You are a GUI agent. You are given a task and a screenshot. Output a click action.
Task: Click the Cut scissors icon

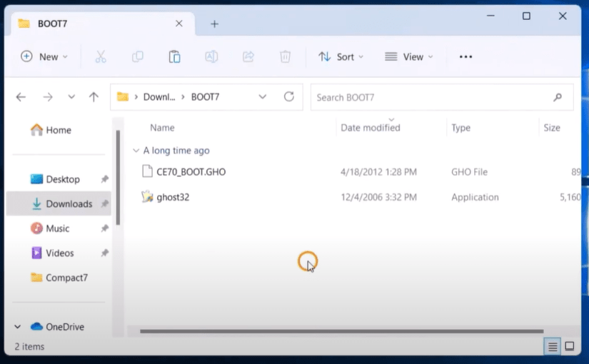tap(101, 56)
